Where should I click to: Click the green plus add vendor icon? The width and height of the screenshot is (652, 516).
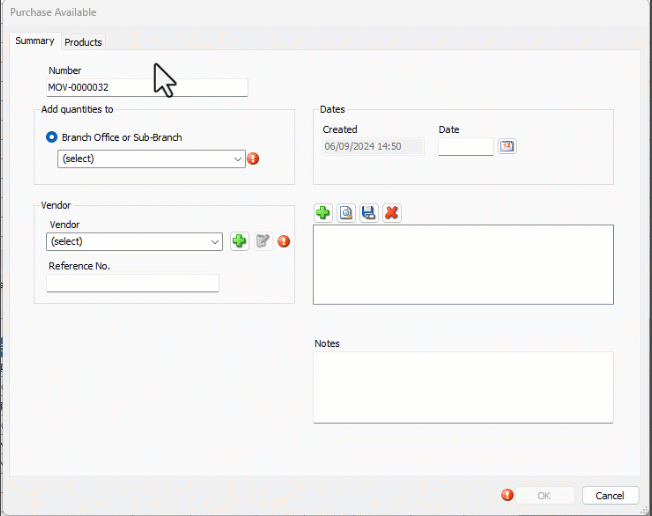click(239, 241)
